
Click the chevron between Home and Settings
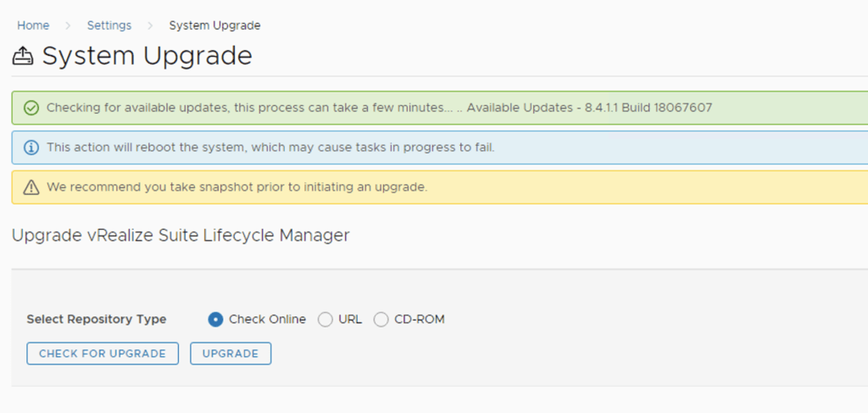click(x=68, y=25)
